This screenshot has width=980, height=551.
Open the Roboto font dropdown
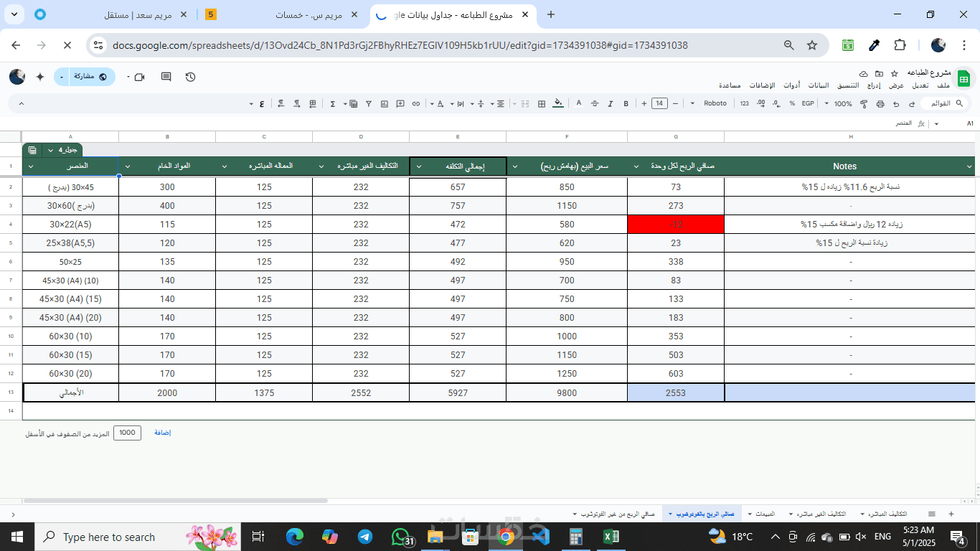[708, 104]
